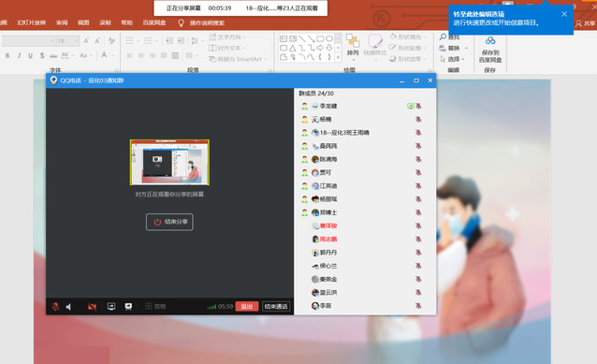Open the 选择 select dropdown
The height and width of the screenshot is (364, 597).
click(x=453, y=59)
